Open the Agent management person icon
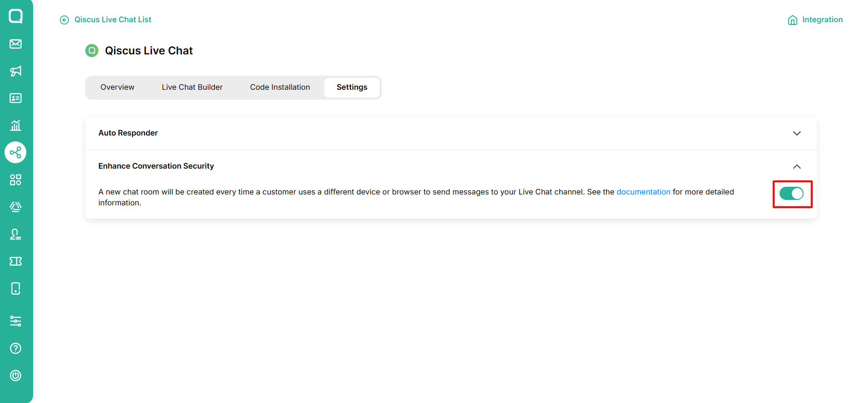This screenshot has width=868, height=403. (16, 234)
